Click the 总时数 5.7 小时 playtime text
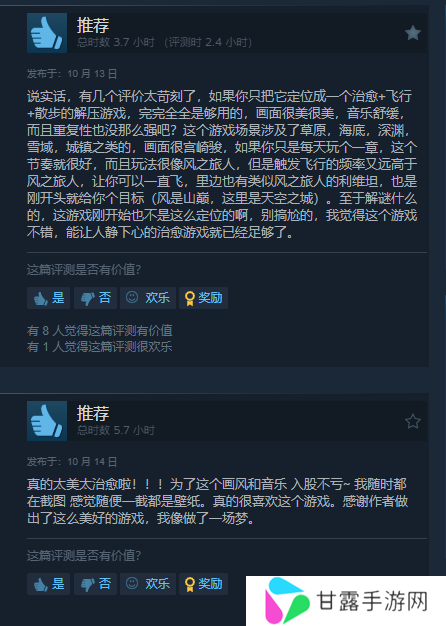The width and height of the screenshot is (446, 626). 115,430
